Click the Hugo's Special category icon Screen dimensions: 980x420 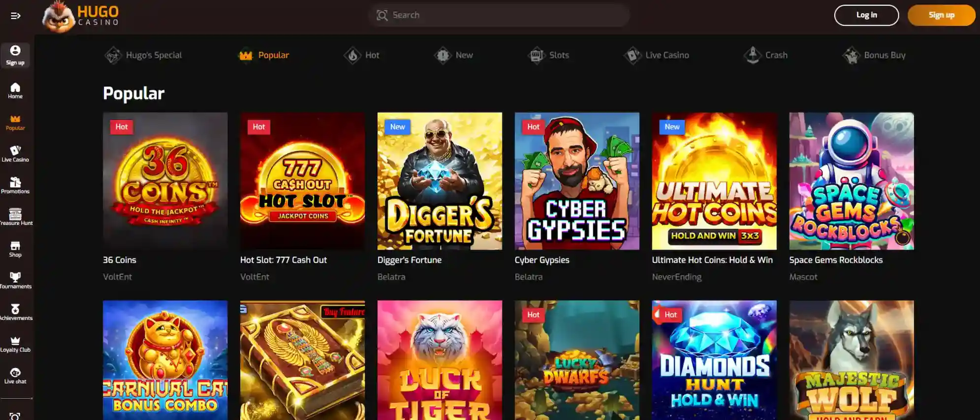pyautogui.click(x=113, y=55)
